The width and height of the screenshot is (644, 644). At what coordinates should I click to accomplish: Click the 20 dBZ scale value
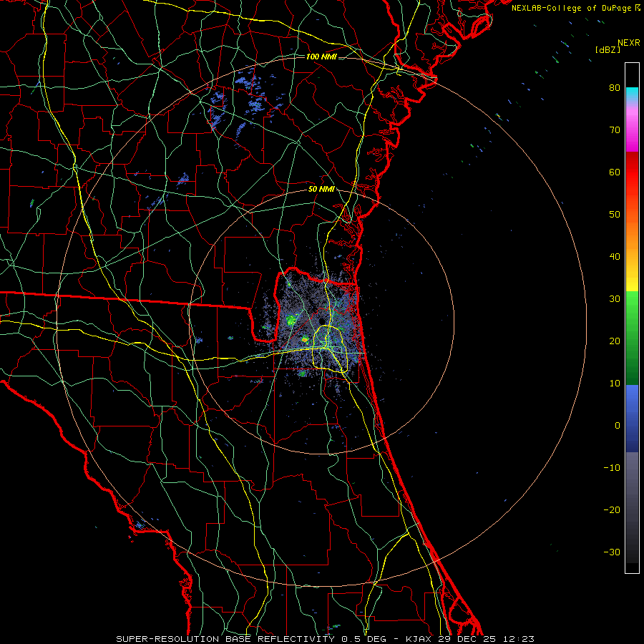pyautogui.click(x=615, y=341)
